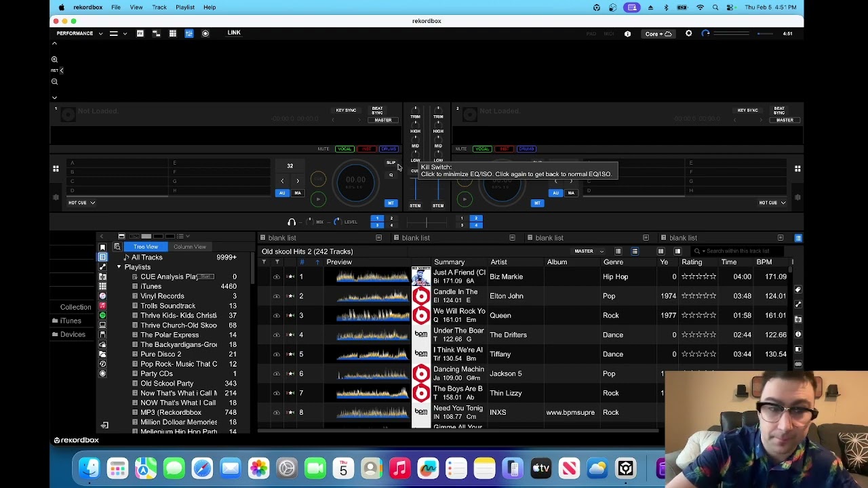Open the Histories icon in the browser sidebar
The width and height of the screenshot is (868, 488).
tap(103, 364)
